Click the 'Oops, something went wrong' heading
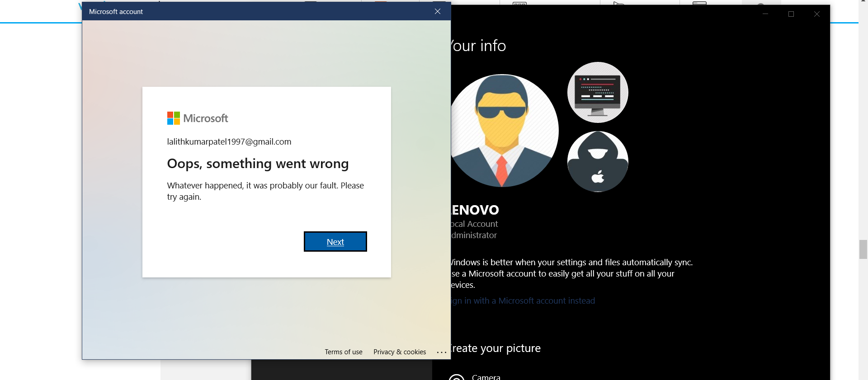 (x=258, y=164)
